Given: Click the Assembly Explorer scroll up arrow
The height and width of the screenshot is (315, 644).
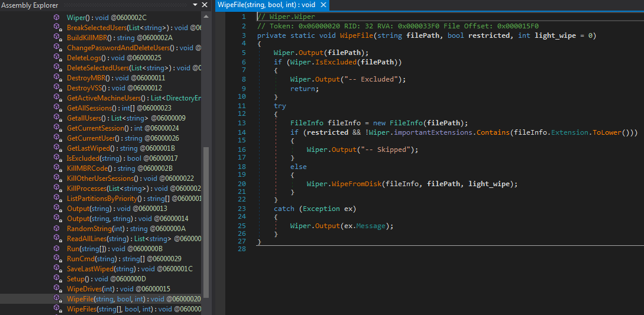Looking at the screenshot, I should pos(206,17).
